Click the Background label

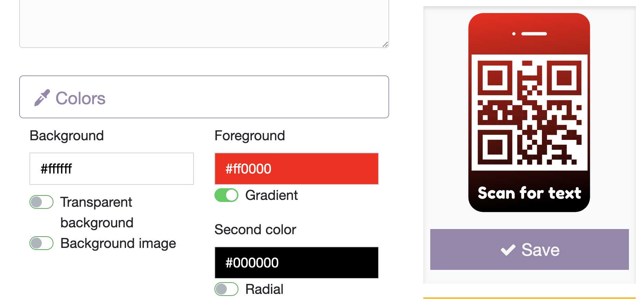(x=66, y=135)
